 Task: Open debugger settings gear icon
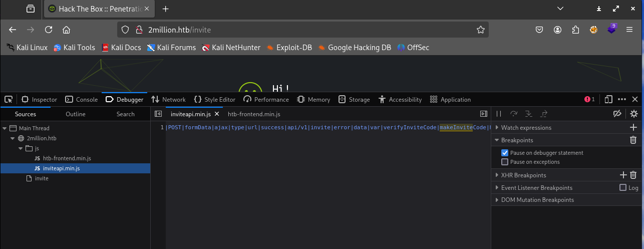click(x=634, y=114)
